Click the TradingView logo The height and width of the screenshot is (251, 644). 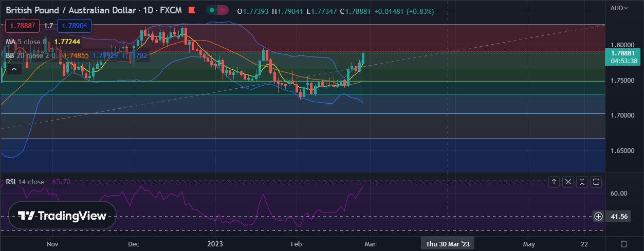[62, 216]
